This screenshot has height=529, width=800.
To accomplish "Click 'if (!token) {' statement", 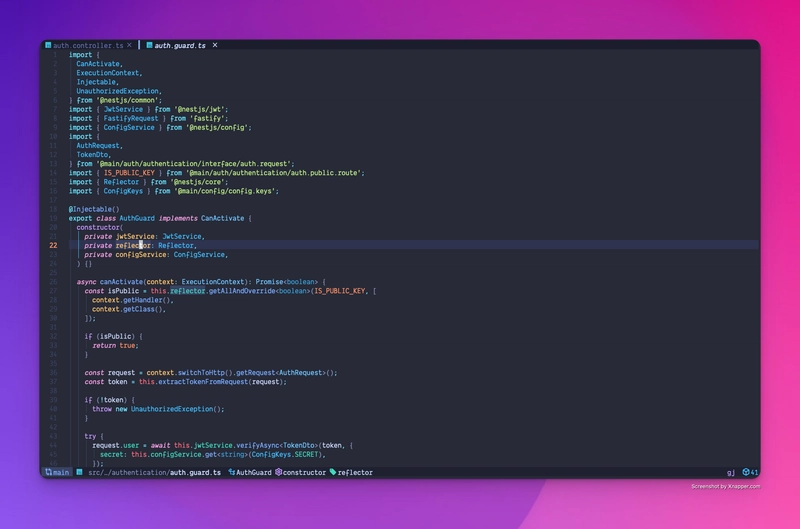I will (x=109, y=400).
